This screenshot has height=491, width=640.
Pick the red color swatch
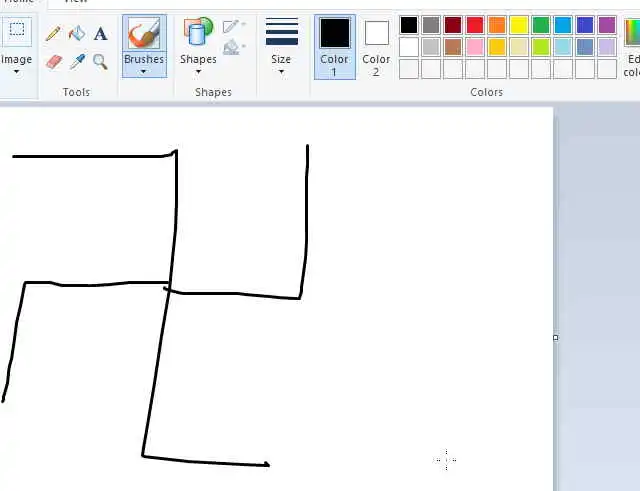[x=475, y=25]
